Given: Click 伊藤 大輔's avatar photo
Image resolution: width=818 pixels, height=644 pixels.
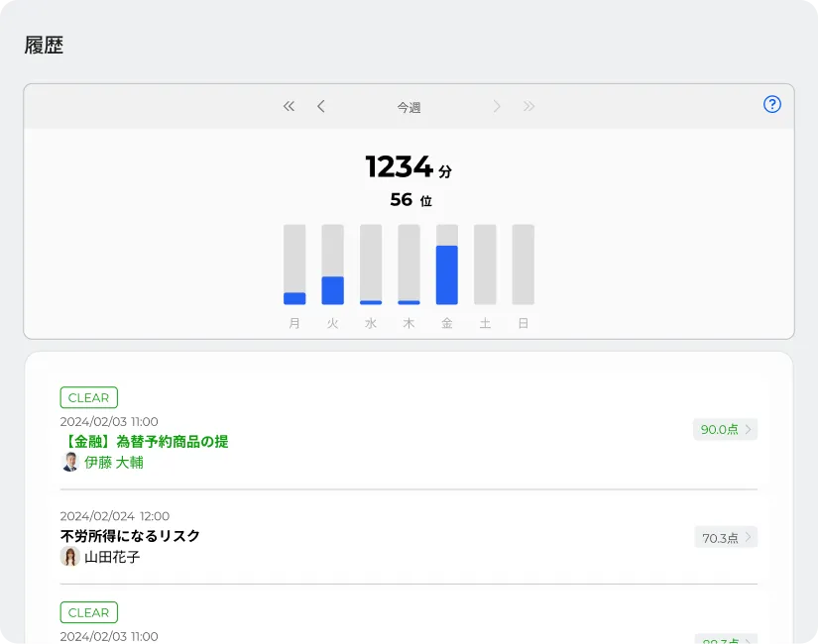Looking at the screenshot, I should tap(70, 462).
